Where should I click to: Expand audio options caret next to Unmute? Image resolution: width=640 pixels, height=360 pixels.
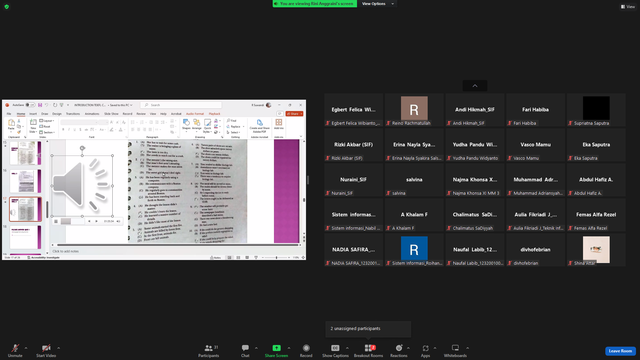click(x=26, y=348)
